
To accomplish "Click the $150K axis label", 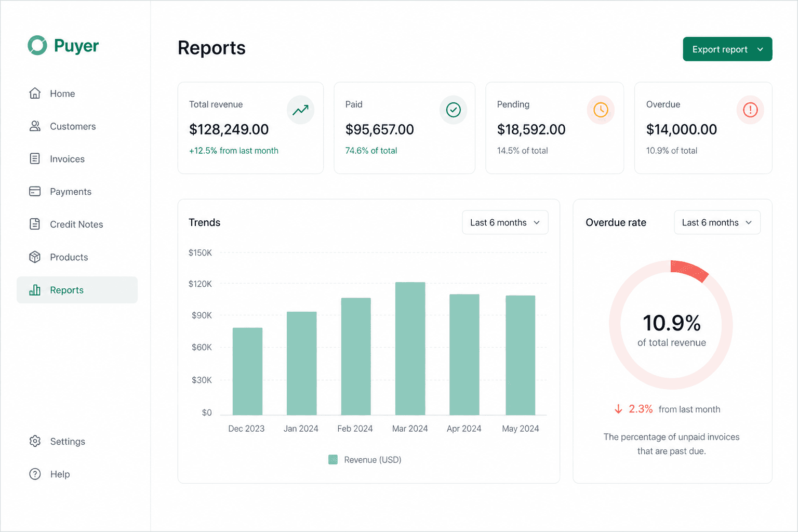I will click(x=200, y=253).
